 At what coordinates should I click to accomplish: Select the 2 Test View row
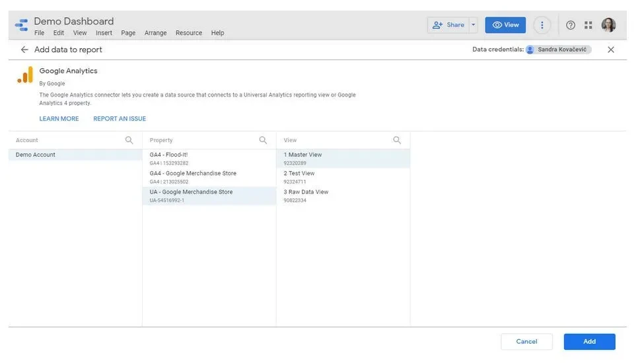pyautogui.click(x=343, y=177)
